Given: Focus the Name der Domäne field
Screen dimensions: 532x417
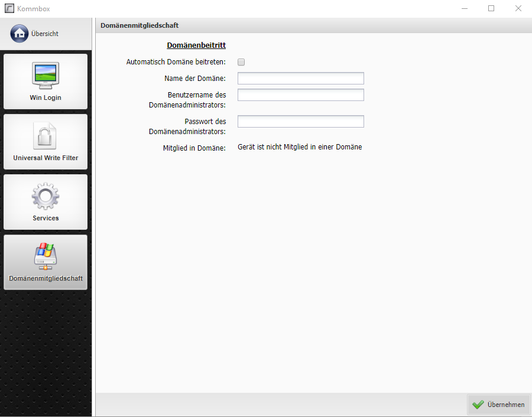Looking at the screenshot, I should click(x=300, y=79).
